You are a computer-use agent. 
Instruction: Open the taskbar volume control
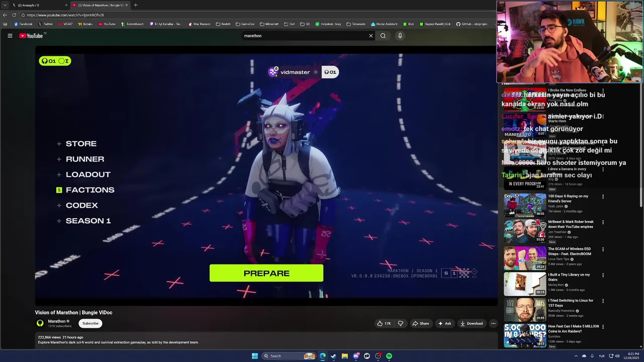pyautogui.click(x=617, y=356)
